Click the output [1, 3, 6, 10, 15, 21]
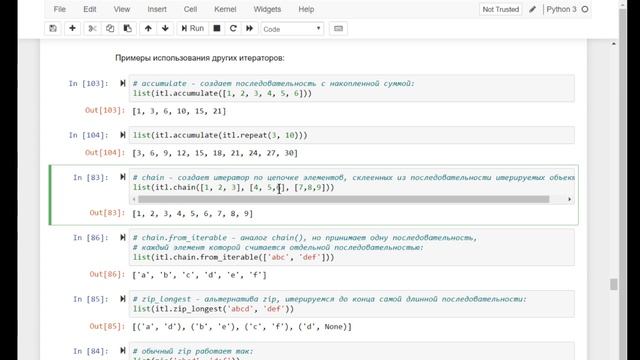The image size is (640, 360). [x=179, y=111]
